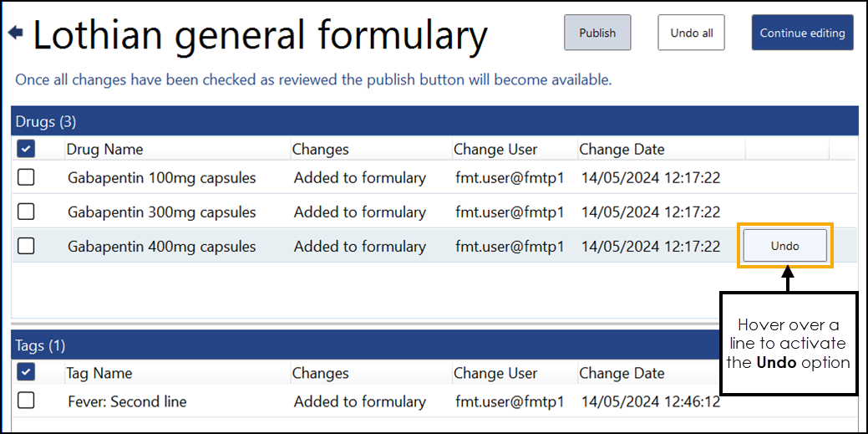868x434 pixels.
Task: Check the Fever: Second line tag checkbox
Action: pos(26,401)
